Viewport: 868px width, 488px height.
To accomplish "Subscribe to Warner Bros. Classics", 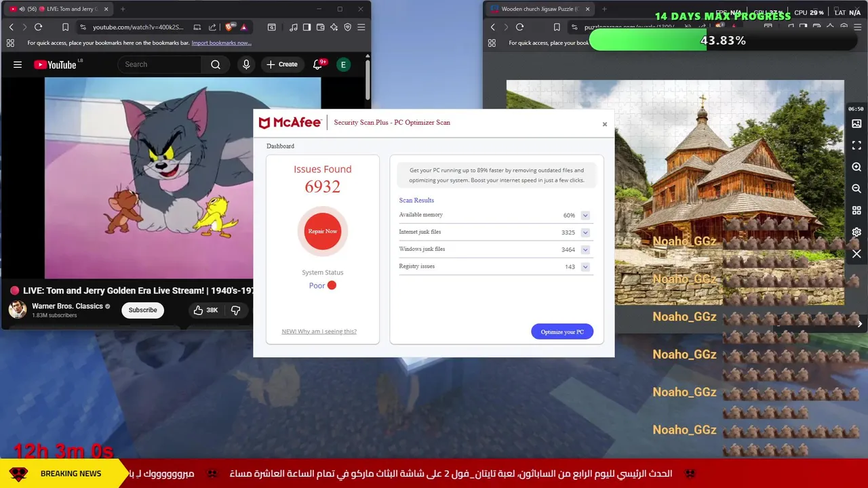I will 142,310.
